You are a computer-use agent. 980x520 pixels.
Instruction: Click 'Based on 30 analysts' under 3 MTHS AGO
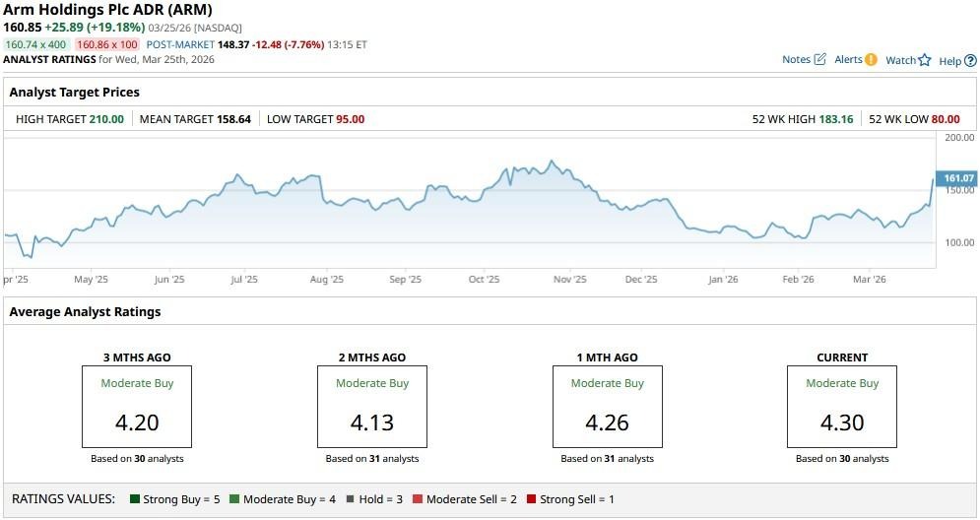(x=137, y=458)
